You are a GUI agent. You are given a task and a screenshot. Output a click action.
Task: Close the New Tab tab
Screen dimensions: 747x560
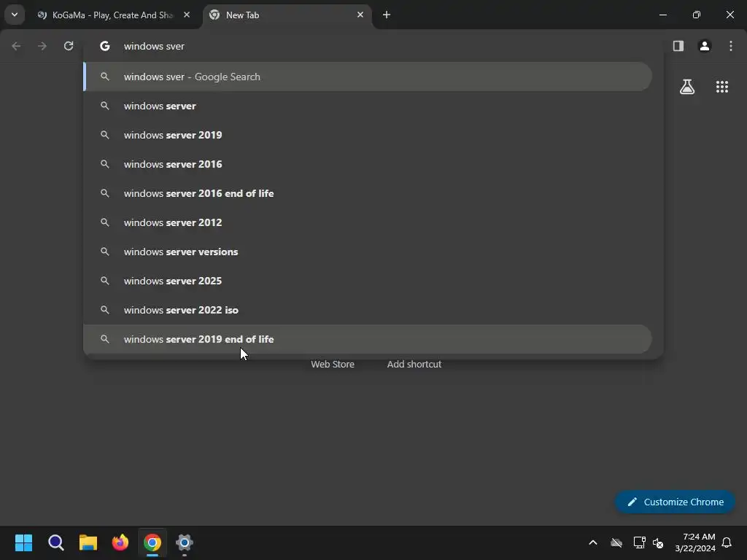tap(360, 15)
